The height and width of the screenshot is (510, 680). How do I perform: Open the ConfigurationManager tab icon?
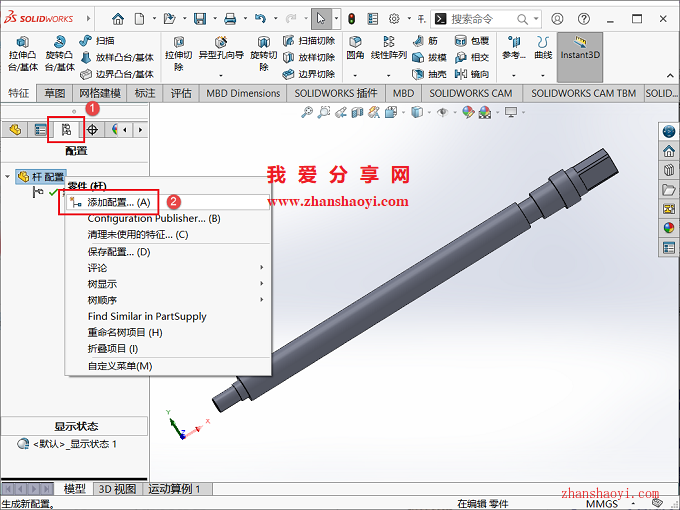[x=66, y=129]
